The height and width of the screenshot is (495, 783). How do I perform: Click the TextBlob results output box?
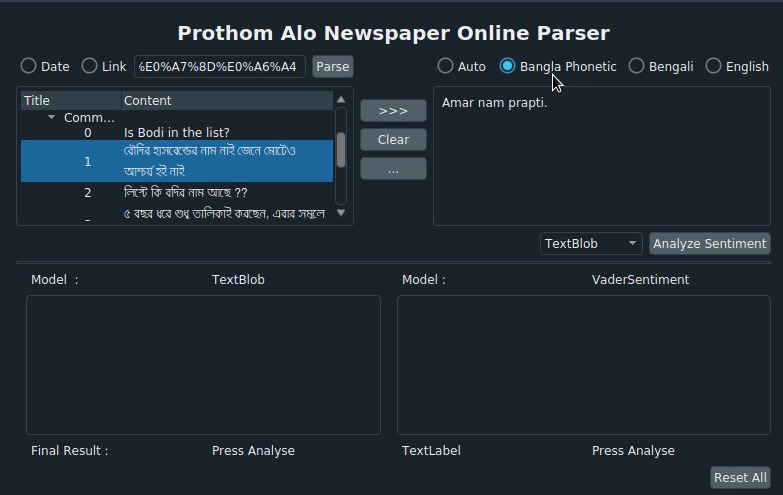pos(203,365)
